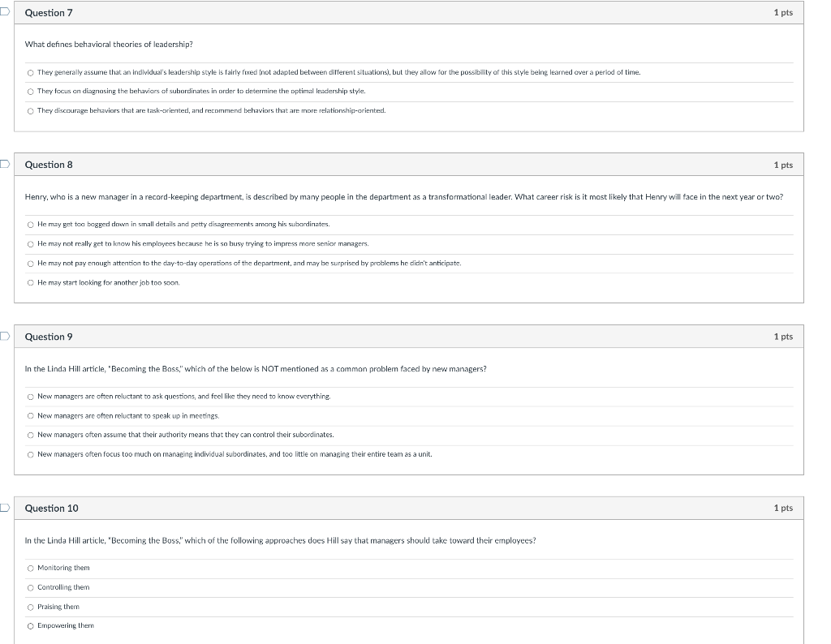831x644 pixels.
Task: Select the 'Praising them' radio option
Action: (30, 607)
